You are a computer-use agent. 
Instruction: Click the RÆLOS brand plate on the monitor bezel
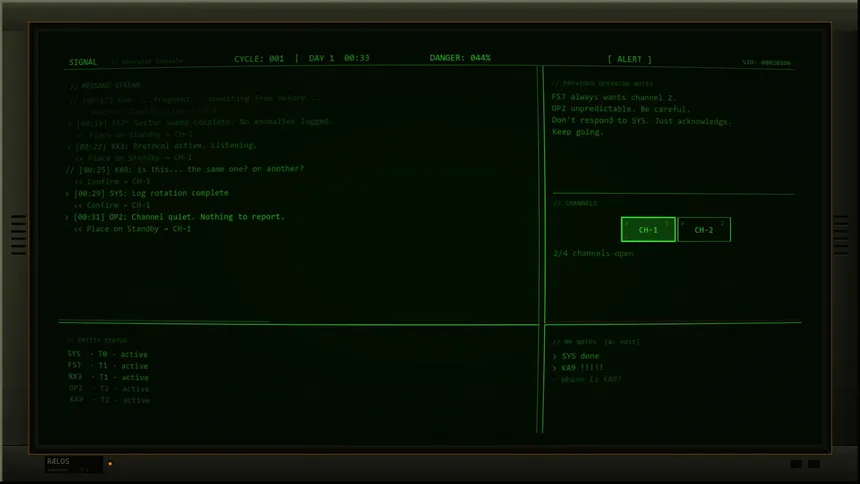[x=73, y=464]
